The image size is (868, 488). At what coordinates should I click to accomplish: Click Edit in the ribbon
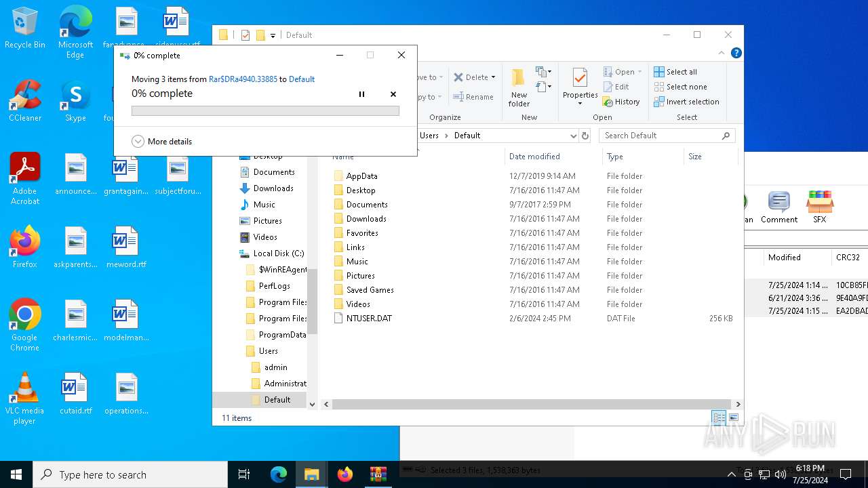coord(616,87)
